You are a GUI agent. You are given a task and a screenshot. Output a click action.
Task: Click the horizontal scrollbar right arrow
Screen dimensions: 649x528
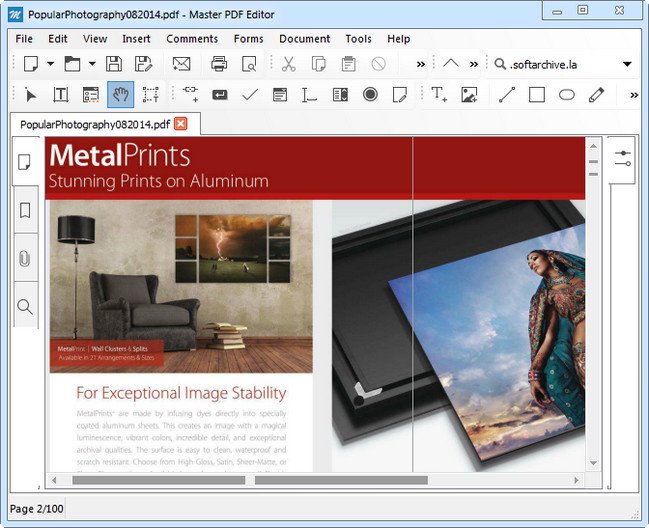pos(576,480)
